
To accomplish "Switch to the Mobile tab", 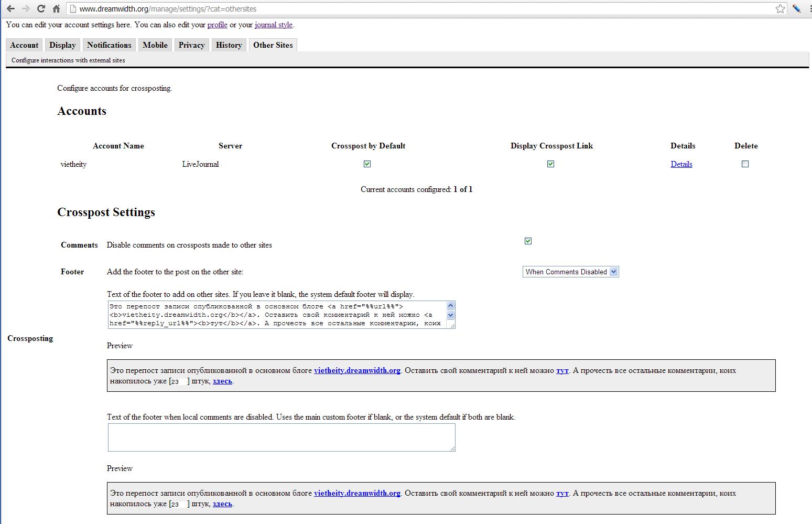I will click(x=155, y=45).
